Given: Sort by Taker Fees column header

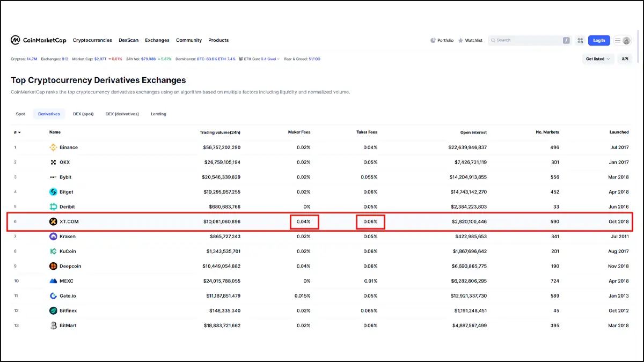Looking at the screenshot, I should tap(367, 132).
